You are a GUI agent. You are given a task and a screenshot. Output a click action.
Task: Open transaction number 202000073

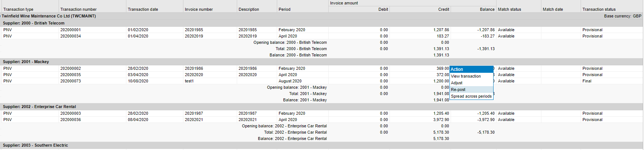70,81
